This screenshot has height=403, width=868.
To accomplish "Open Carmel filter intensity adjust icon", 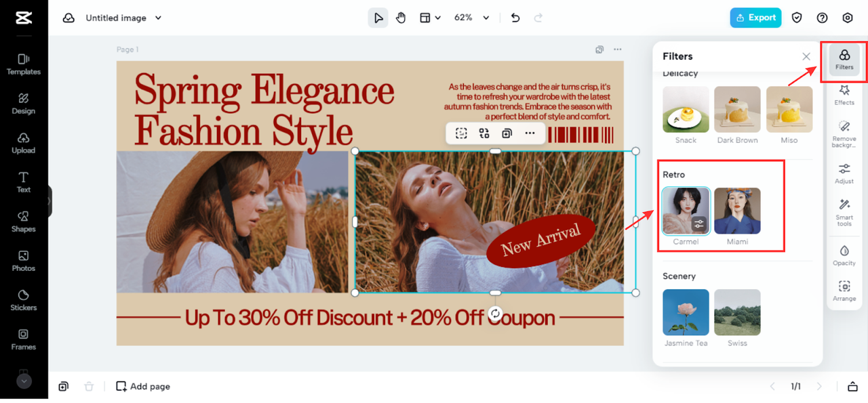I will click(x=700, y=224).
